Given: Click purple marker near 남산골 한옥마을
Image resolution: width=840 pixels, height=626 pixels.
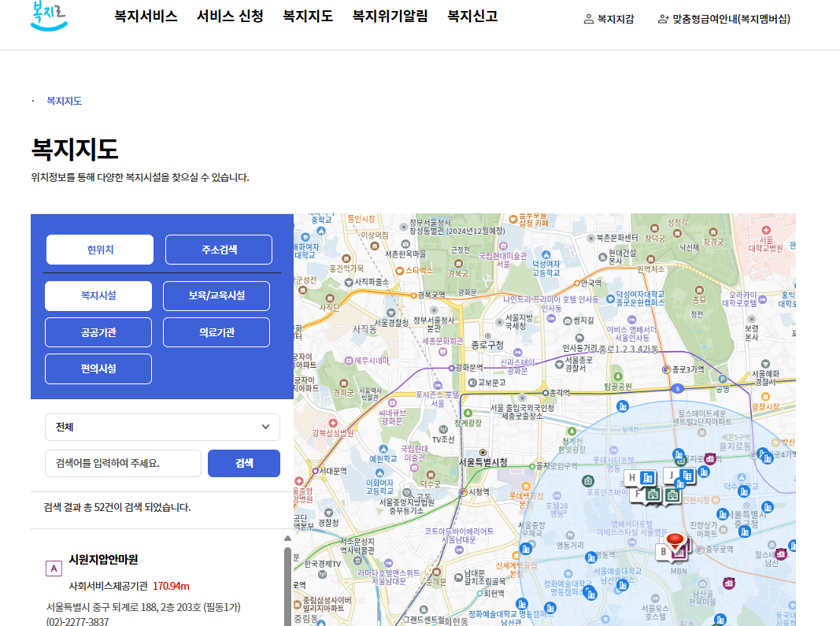Looking at the screenshot, I should click(728, 583).
